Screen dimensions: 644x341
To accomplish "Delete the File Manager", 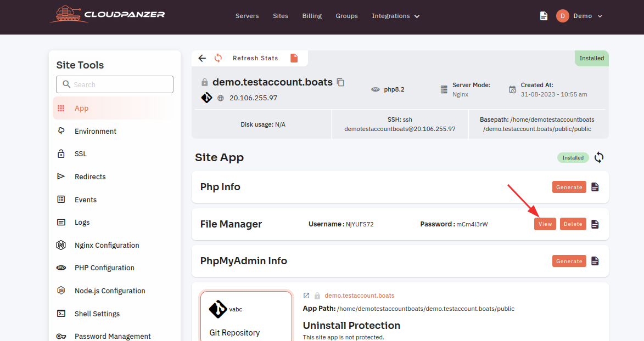I will 573,224.
